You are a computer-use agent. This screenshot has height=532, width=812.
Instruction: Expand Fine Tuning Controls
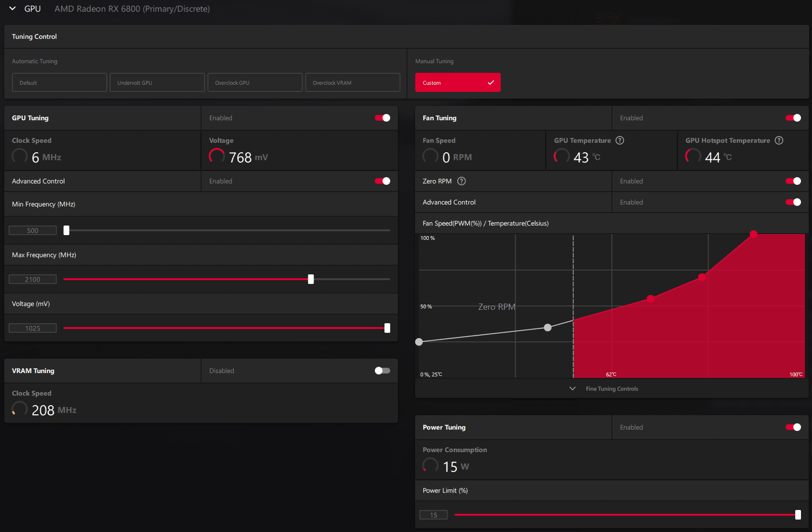[604, 388]
